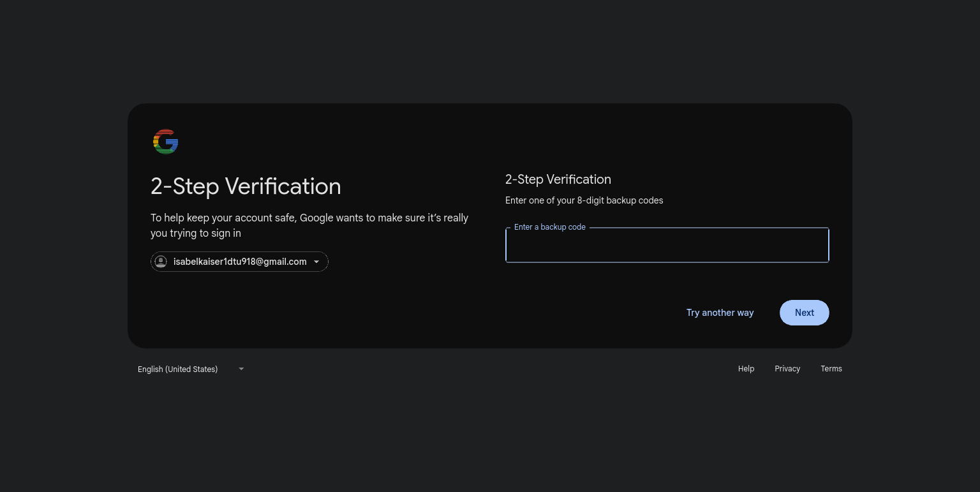Click the "Enter a backup code" field label

point(549,227)
